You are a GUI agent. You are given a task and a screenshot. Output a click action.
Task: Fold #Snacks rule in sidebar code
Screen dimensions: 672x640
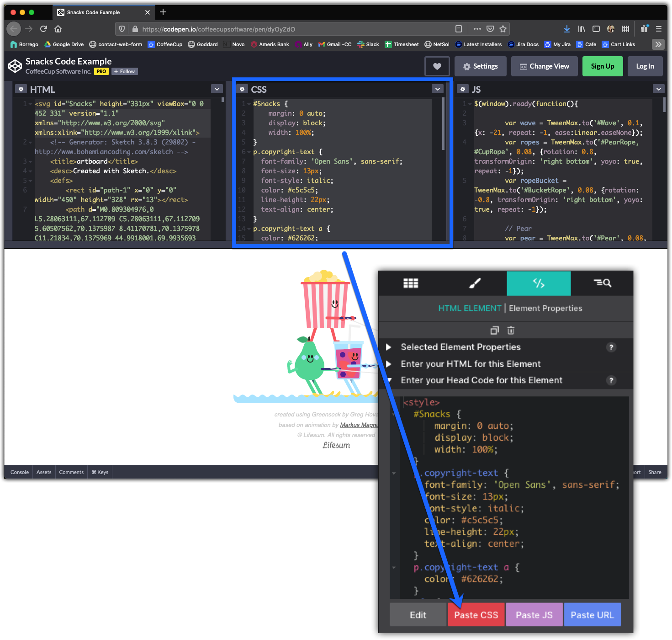pos(394,415)
